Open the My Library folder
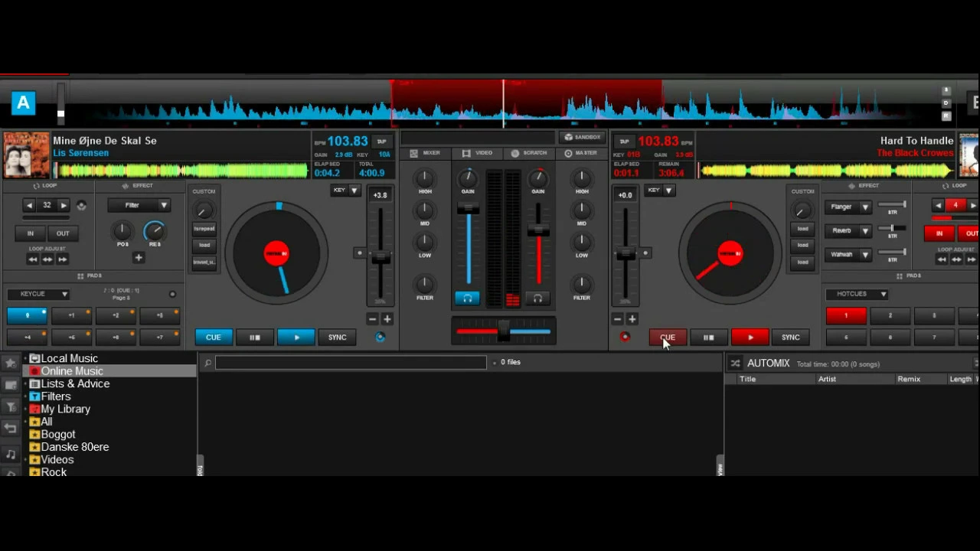Screen dimensions: 980x551 click(65, 409)
